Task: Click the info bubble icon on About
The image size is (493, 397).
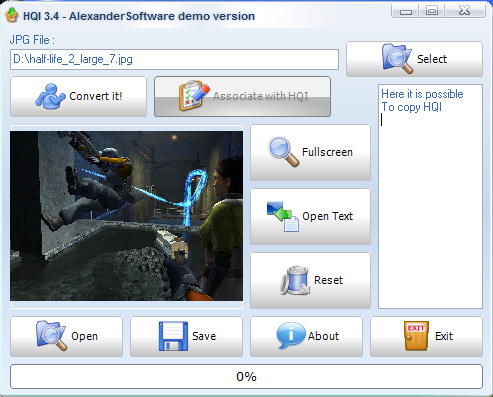Action: pos(290,336)
